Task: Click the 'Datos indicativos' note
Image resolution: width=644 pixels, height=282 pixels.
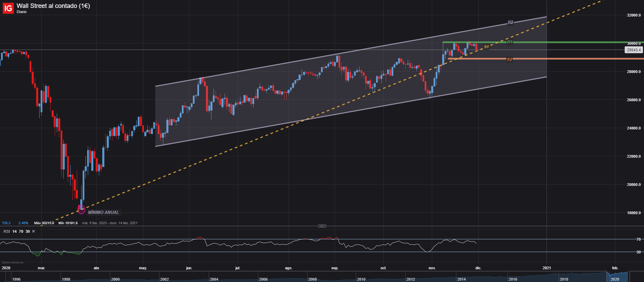Action: pos(13,262)
